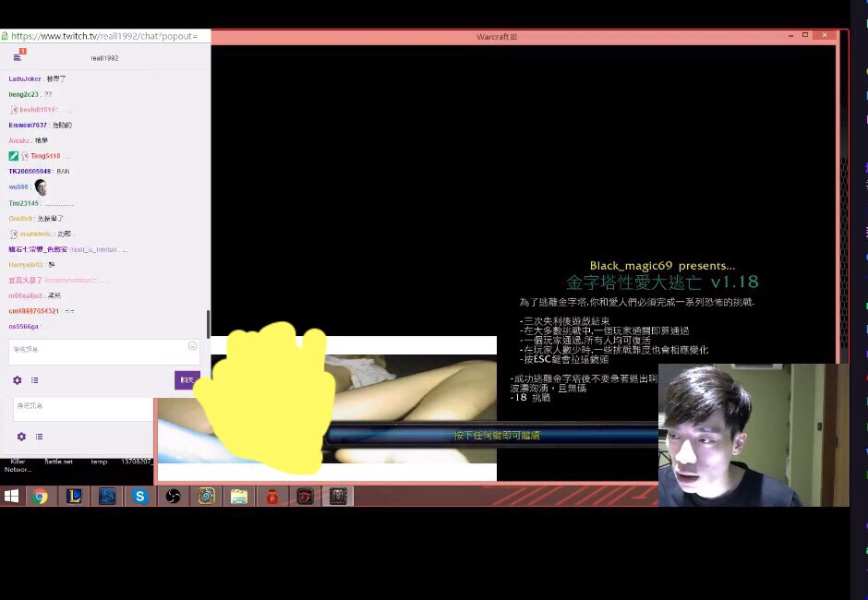Switch to Skype in the taskbar
Image resolution: width=868 pixels, height=600 pixels.
pos(139,497)
